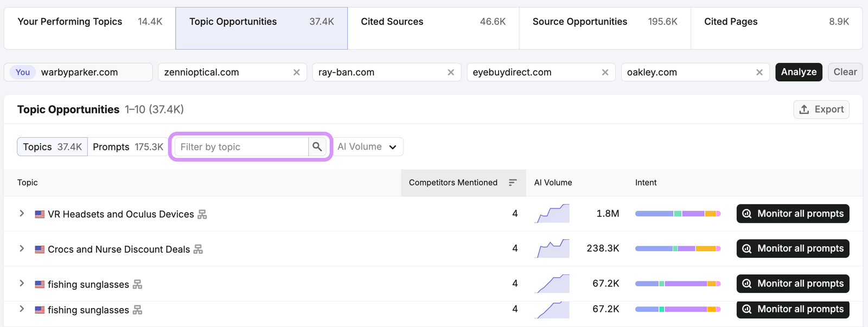Click the VR Headsets AI volume trend chart
The height and width of the screenshot is (327, 868).
tap(552, 214)
